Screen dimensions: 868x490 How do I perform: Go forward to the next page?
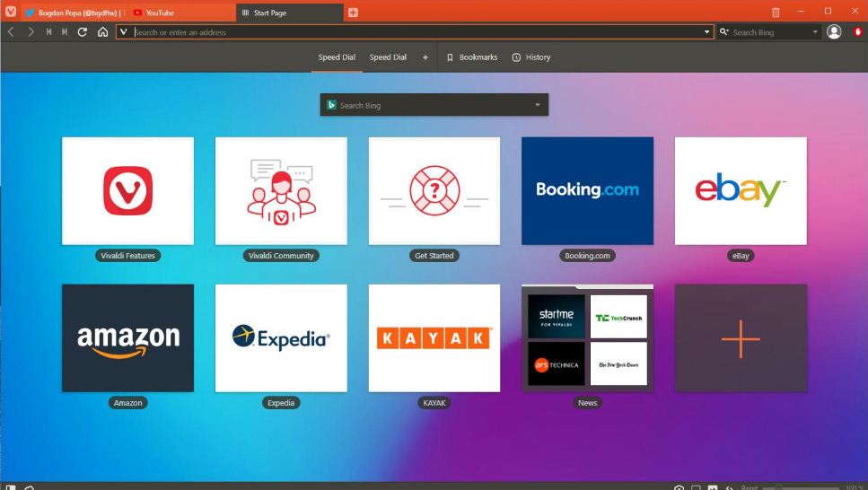click(x=31, y=32)
